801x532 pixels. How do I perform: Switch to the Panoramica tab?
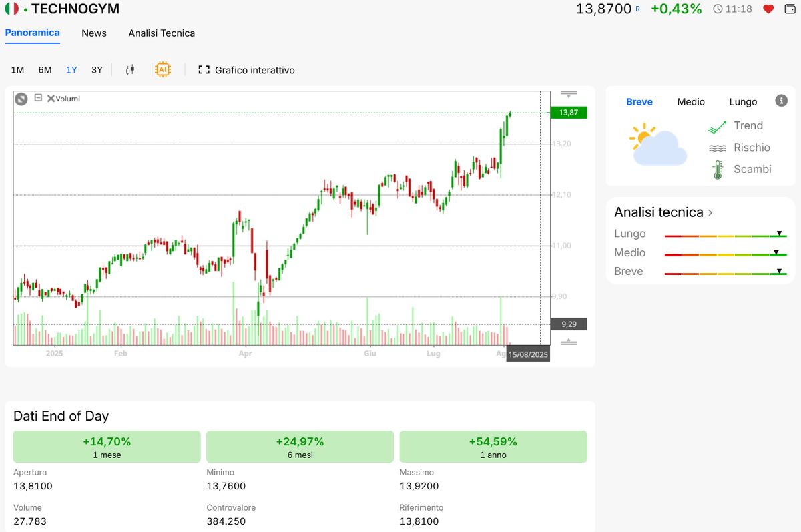pos(32,33)
